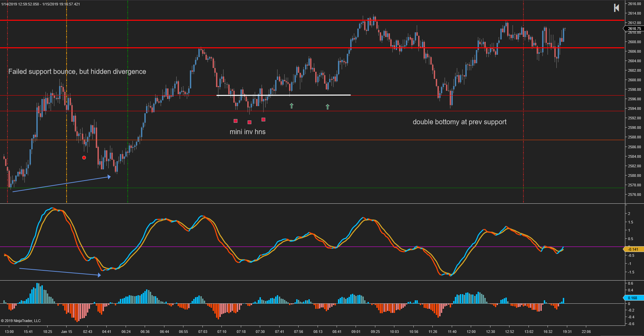Click the 2604.00 price axis label
Image resolution: width=644 pixels, height=336 pixels.
[x=634, y=61]
